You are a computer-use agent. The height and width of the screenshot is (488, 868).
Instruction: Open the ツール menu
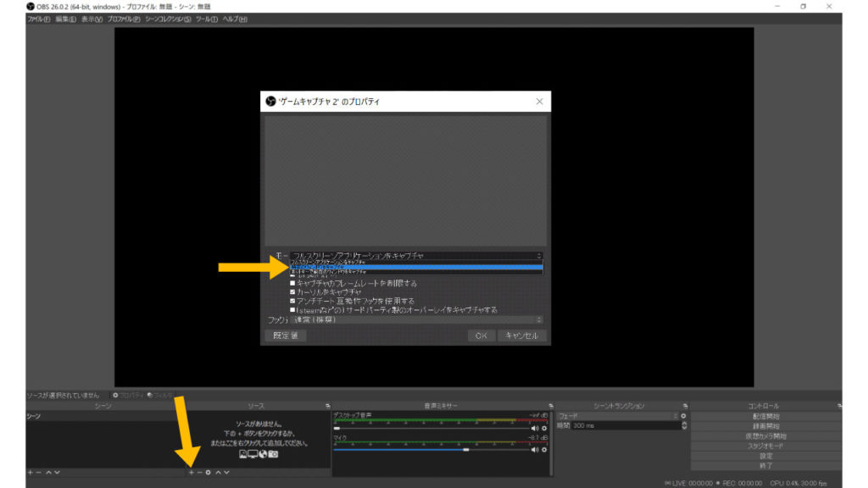207,19
